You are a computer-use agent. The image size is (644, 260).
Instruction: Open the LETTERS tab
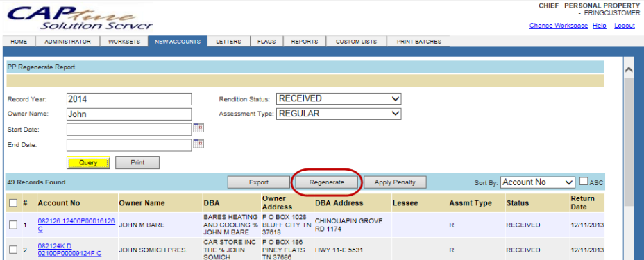pyautogui.click(x=228, y=42)
